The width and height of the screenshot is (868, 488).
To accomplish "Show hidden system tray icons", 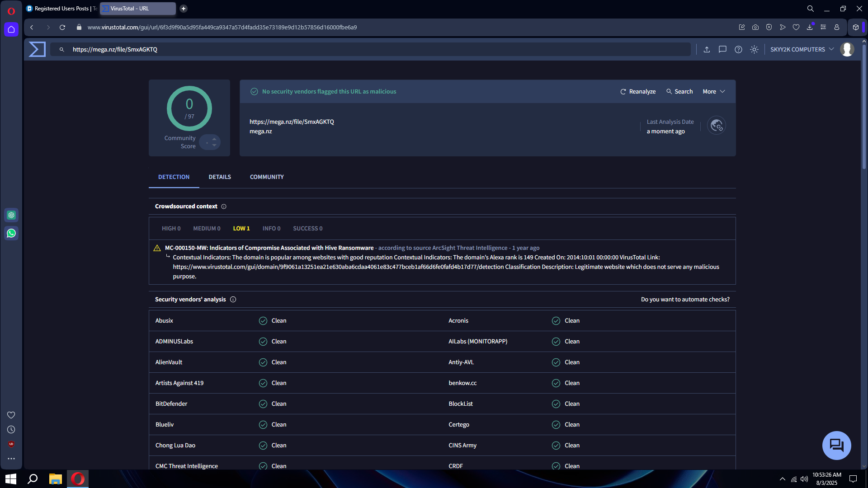I will tap(783, 479).
